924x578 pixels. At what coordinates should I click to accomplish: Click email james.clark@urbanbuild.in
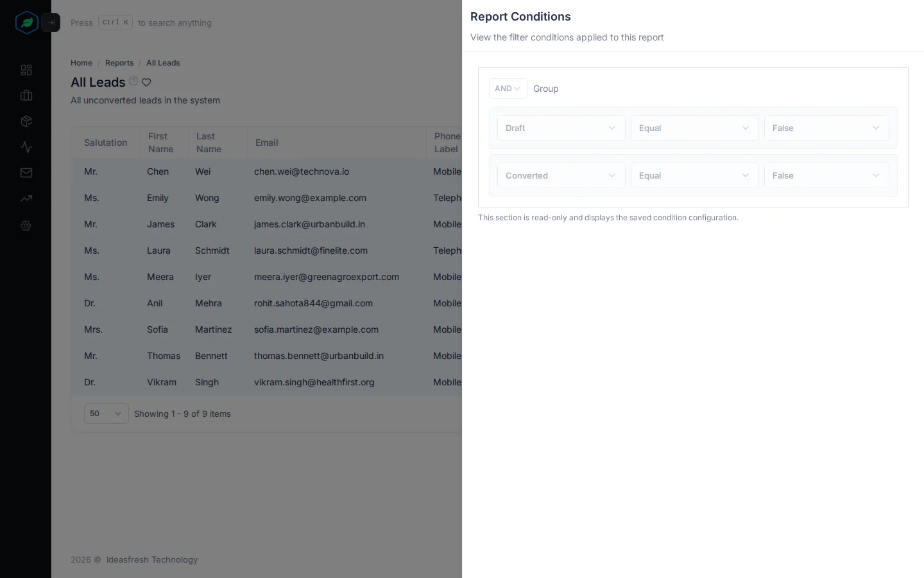tap(309, 224)
